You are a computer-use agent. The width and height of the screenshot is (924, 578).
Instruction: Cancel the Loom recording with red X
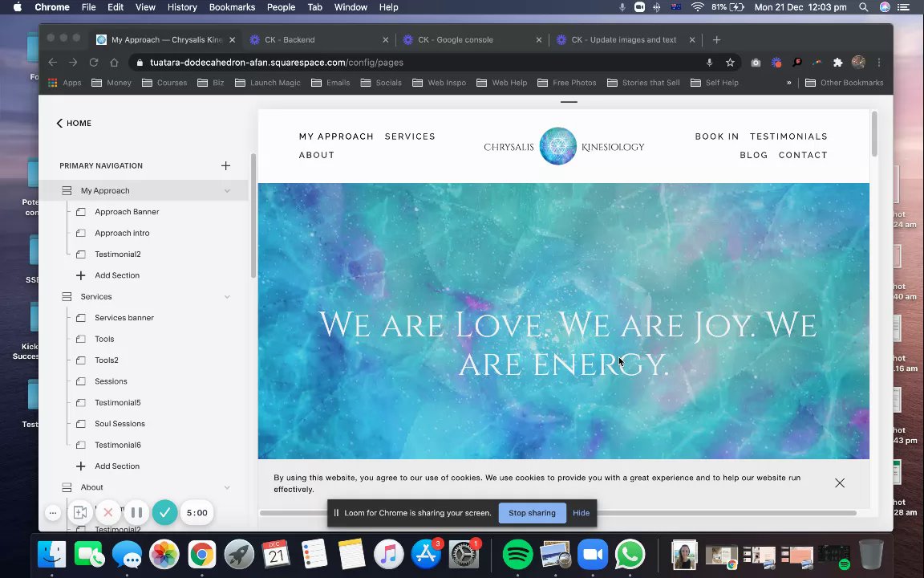point(107,512)
